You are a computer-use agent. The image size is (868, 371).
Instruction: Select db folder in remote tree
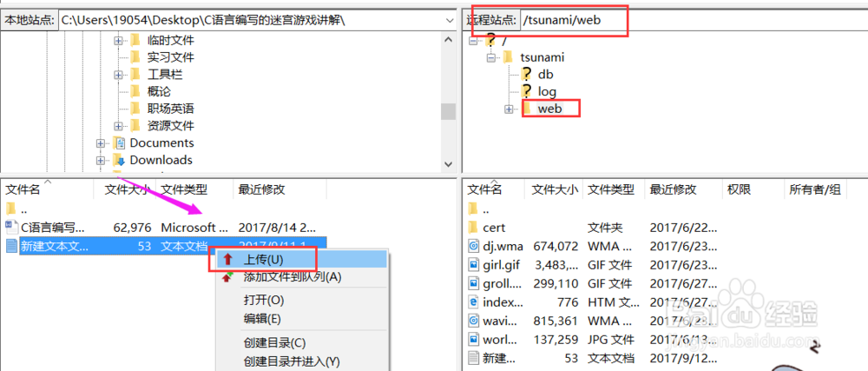545,74
